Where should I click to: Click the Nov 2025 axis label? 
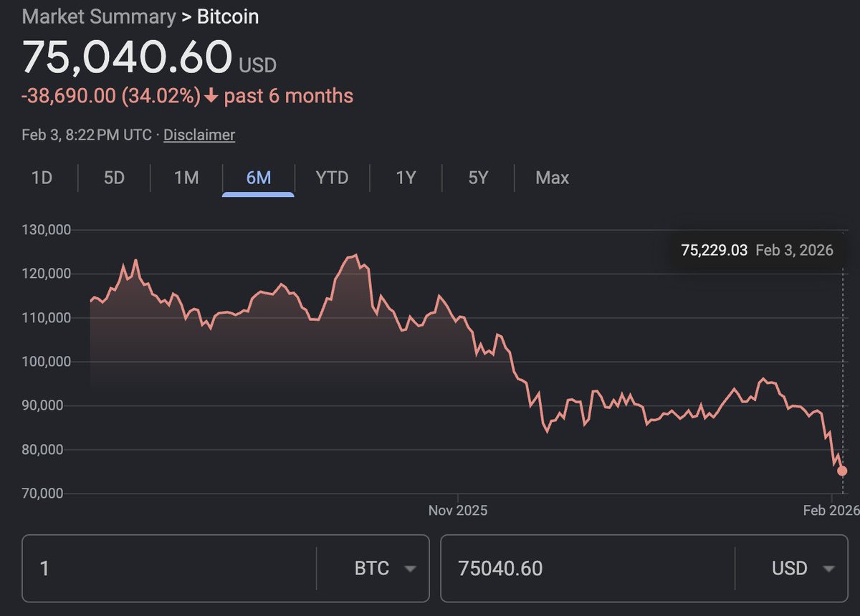(458, 510)
